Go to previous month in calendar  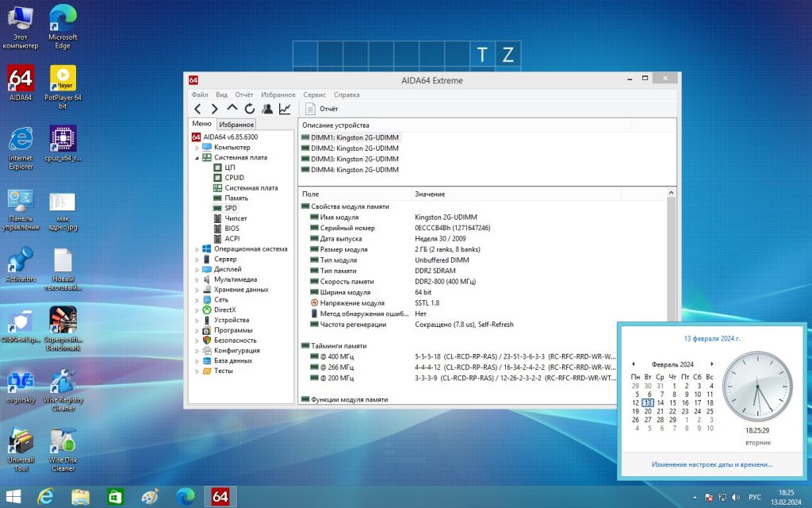634,364
